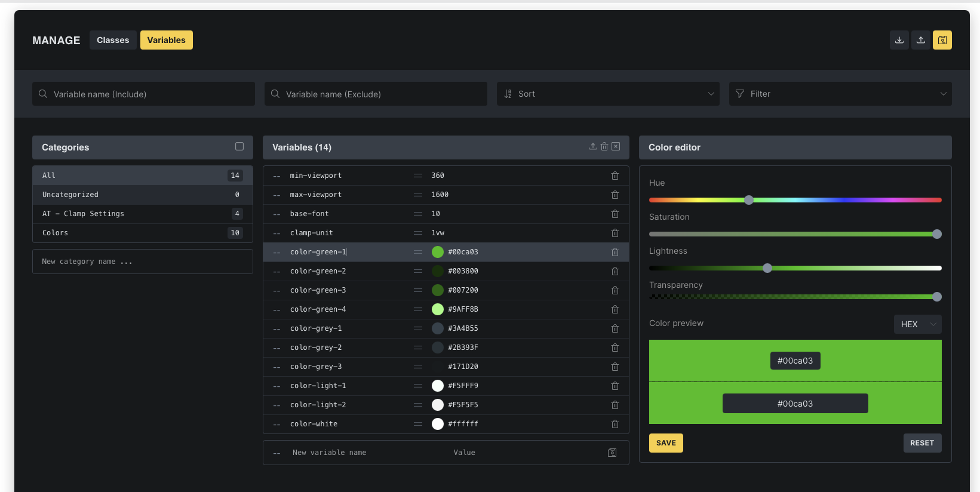This screenshot has width=980, height=492.
Task: Click the color-green-4 color swatch
Action: point(438,309)
